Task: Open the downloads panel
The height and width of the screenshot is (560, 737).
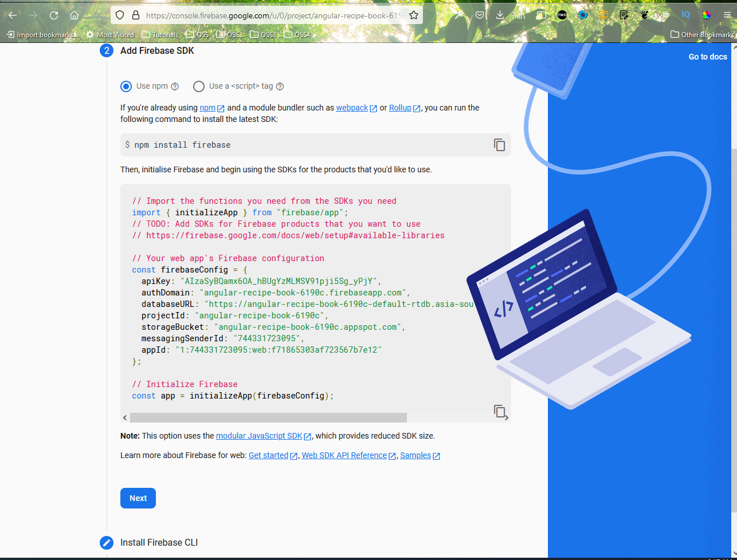Action: (500, 15)
